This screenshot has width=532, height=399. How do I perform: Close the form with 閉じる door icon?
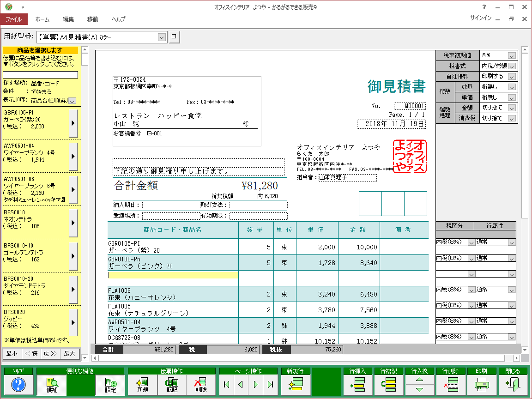point(513,385)
